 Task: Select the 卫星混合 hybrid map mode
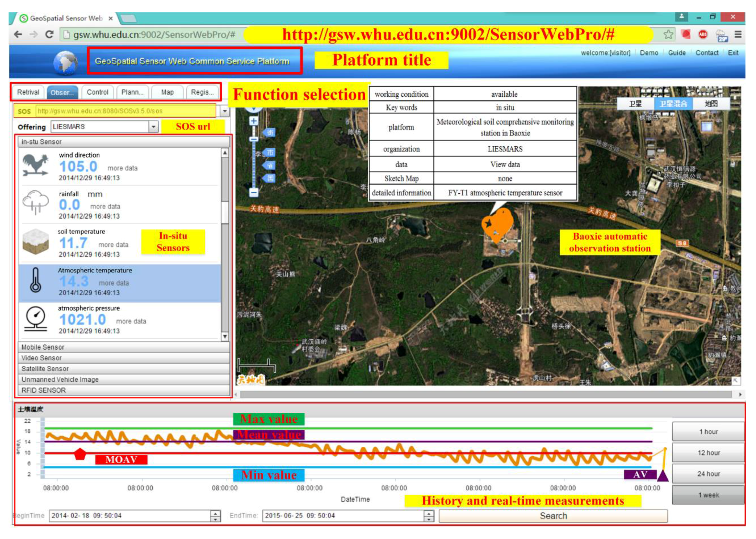coord(673,104)
